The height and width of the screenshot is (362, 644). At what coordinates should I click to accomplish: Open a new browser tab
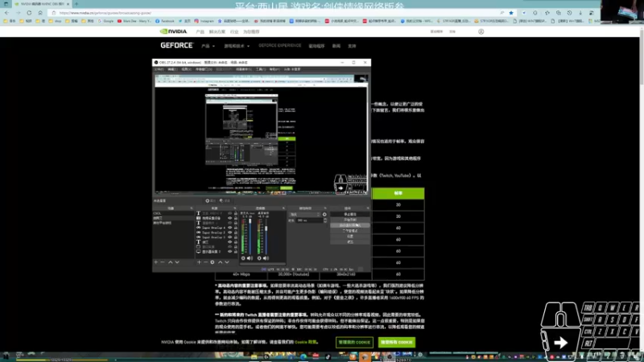pyautogui.click(x=76, y=4)
